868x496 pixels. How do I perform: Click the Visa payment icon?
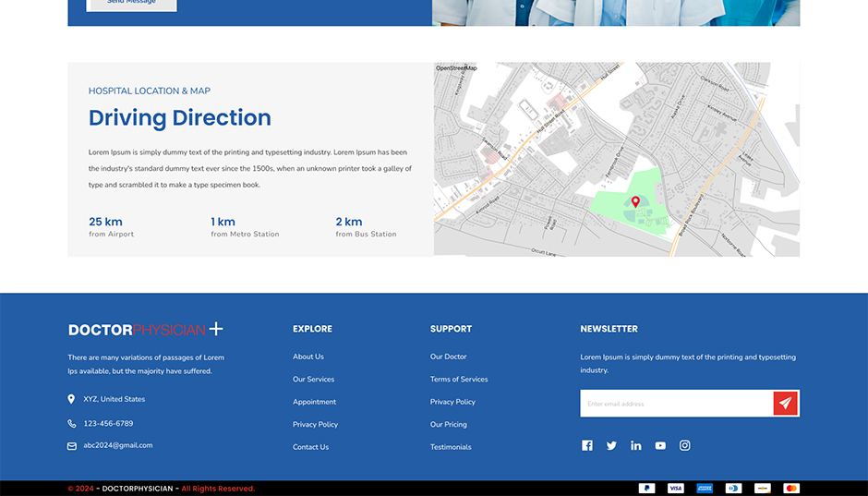tap(676, 488)
